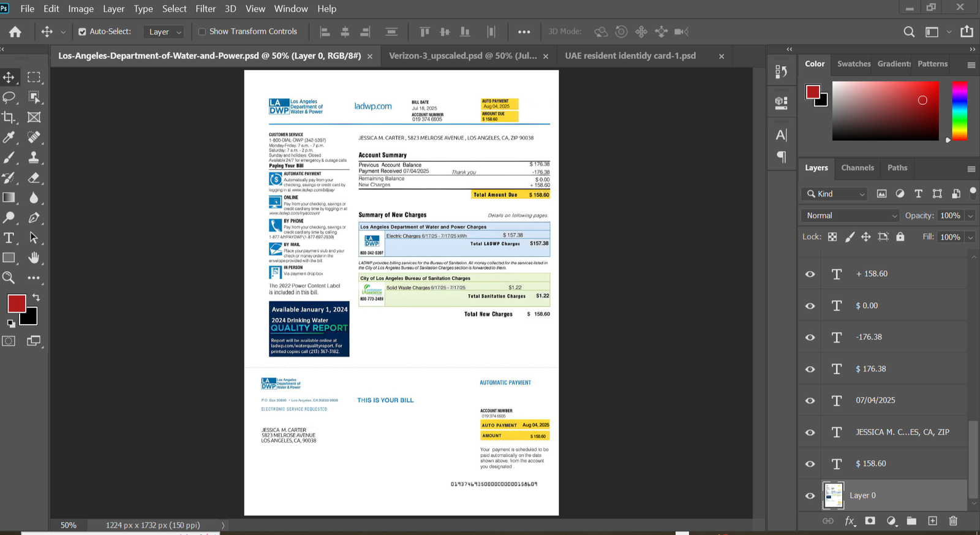Create a new layer with plus icon
Screen dimensions: 980x535
[x=932, y=521]
